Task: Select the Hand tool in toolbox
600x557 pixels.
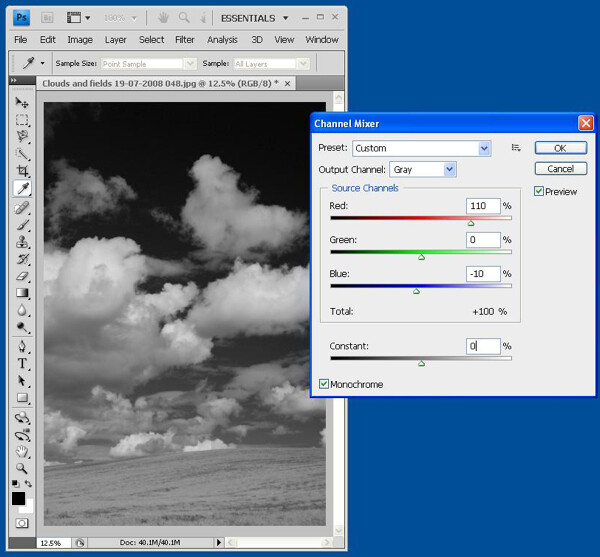Action: click(22, 451)
